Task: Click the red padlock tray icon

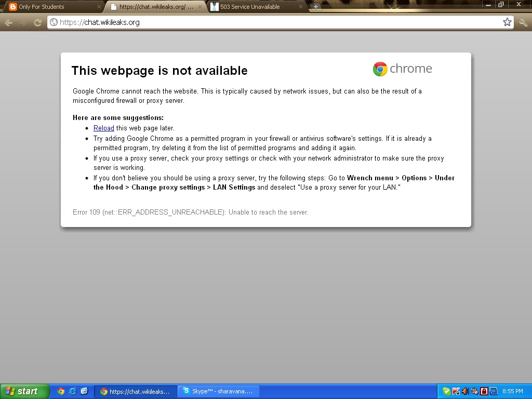Action: (x=484, y=391)
